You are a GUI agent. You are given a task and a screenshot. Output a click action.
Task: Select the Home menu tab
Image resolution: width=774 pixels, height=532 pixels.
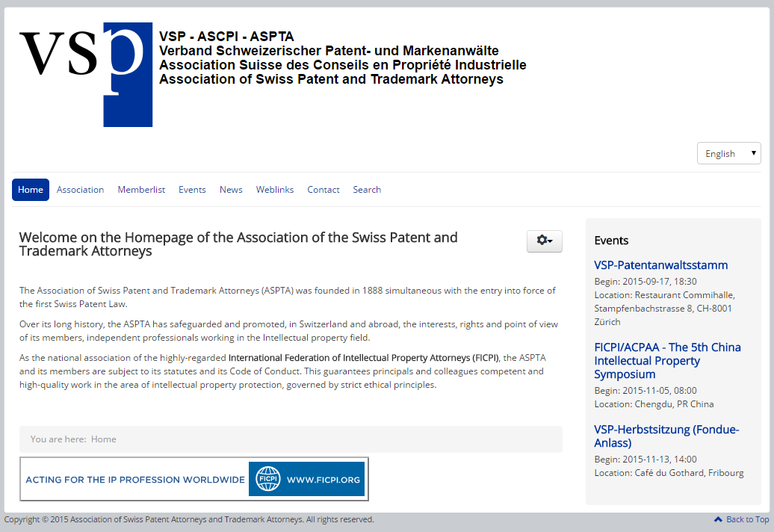click(31, 190)
